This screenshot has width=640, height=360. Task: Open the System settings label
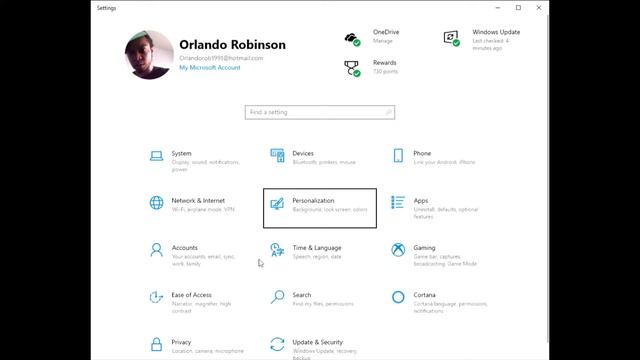point(181,153)
